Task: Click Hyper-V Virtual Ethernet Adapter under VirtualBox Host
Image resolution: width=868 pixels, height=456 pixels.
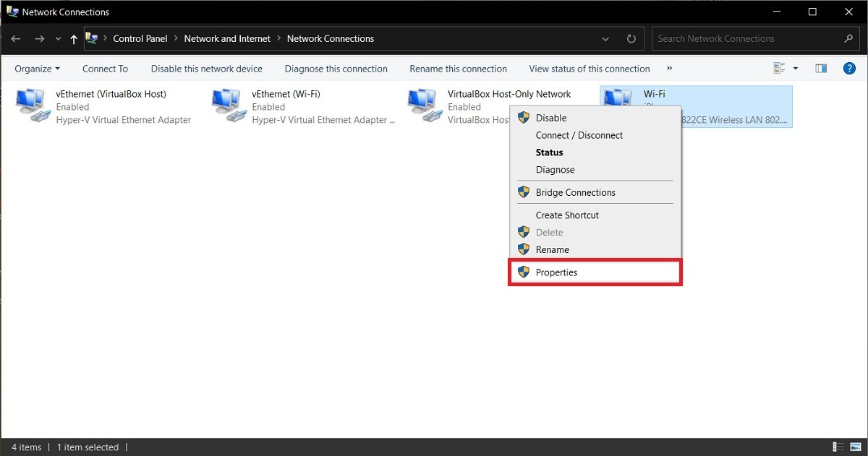Action: pyautogui.click(x=124, y=120)
